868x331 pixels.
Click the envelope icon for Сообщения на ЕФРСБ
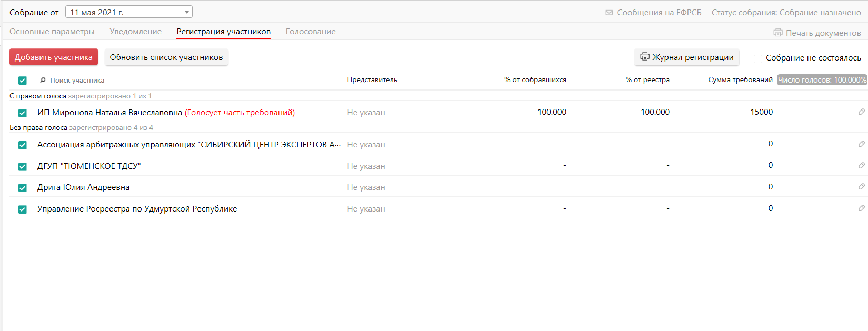609,13
